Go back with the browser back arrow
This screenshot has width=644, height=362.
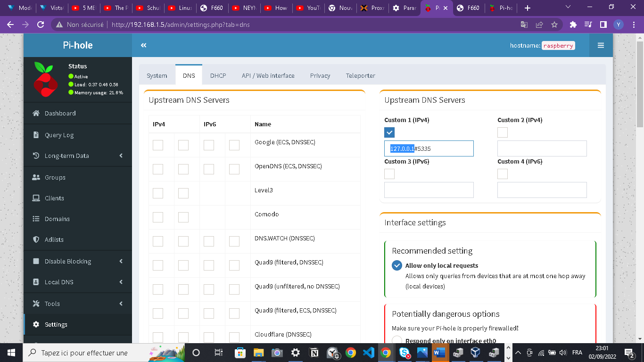[10, 25]
